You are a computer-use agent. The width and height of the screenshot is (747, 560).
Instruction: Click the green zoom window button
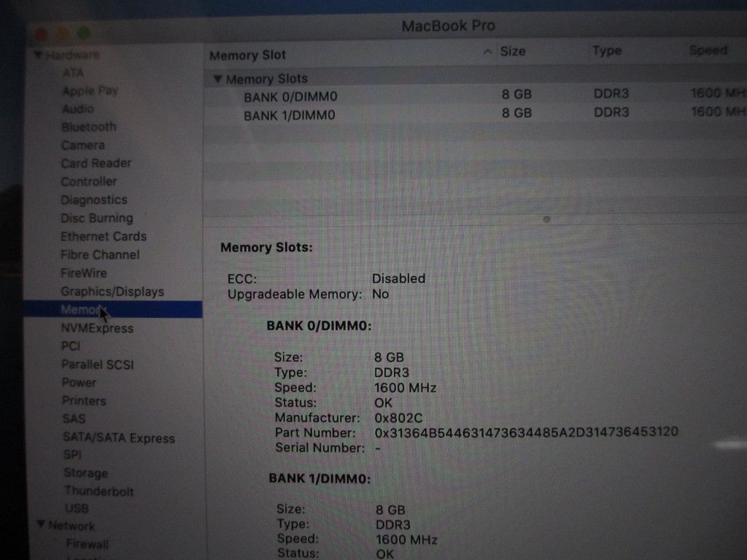(x=85, y=33)
